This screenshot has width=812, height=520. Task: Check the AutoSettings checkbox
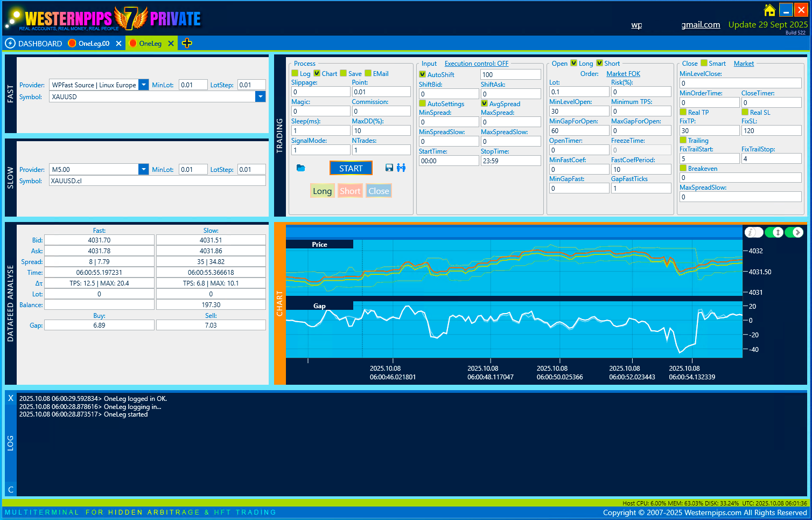423,103
